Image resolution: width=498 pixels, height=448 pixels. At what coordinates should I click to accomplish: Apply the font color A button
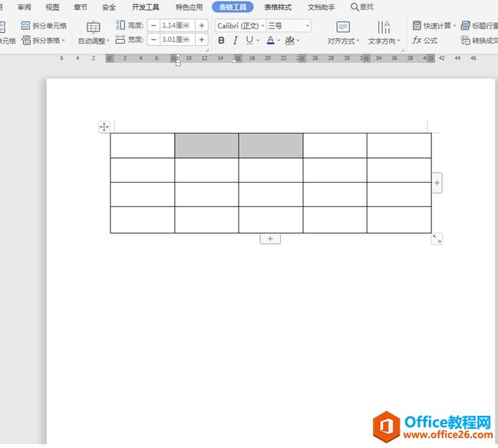tap(270, 40)
